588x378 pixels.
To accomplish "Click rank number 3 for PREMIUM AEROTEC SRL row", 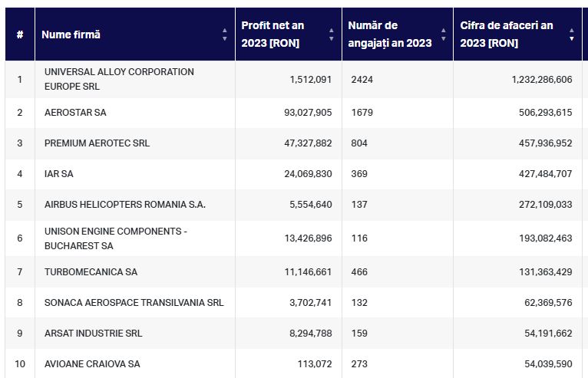I will pyautogui.click(x=20, y=143).
